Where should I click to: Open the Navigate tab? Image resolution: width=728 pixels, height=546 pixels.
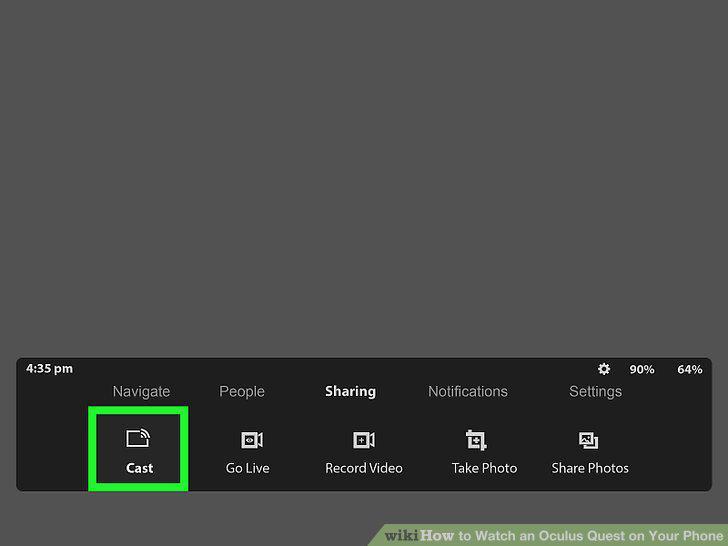141,392
